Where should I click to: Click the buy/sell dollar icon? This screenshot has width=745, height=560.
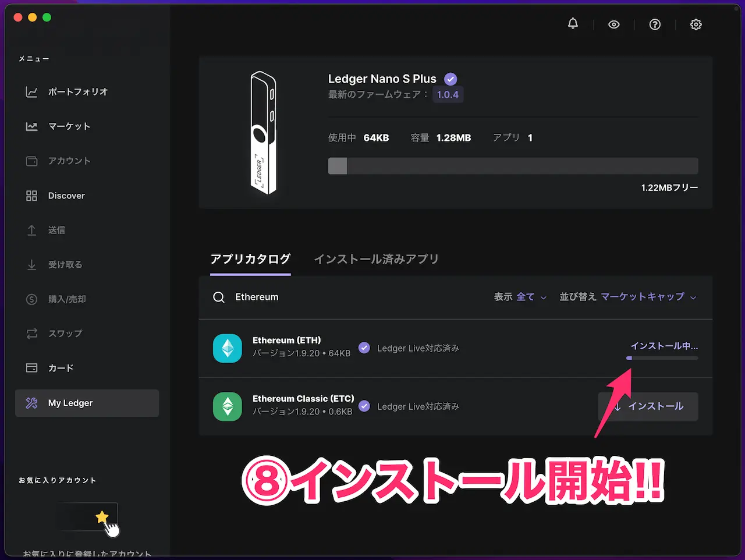tap(31, 299)
